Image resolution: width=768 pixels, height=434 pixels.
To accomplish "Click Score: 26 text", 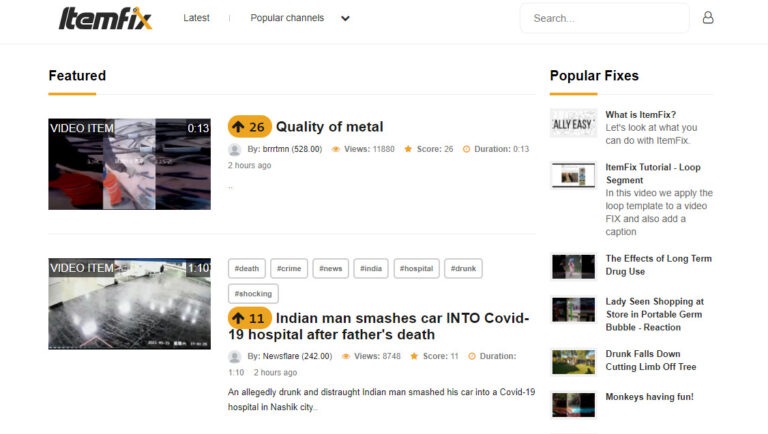I will 435,149.
